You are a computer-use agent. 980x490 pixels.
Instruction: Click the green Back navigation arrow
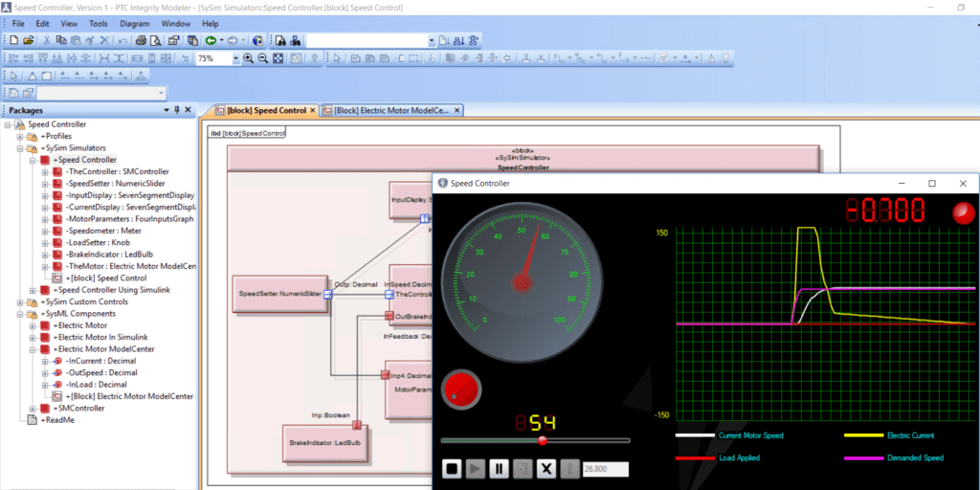pos(212,40)
